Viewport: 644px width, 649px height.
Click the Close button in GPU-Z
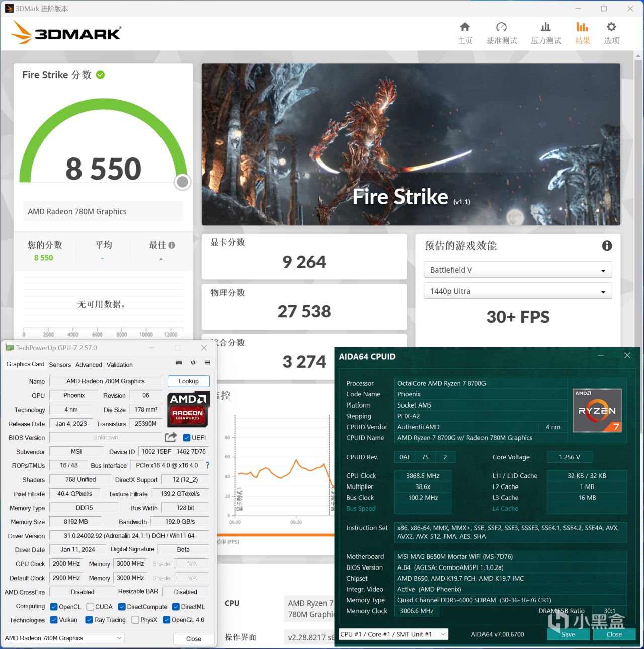tap(194, 639)
